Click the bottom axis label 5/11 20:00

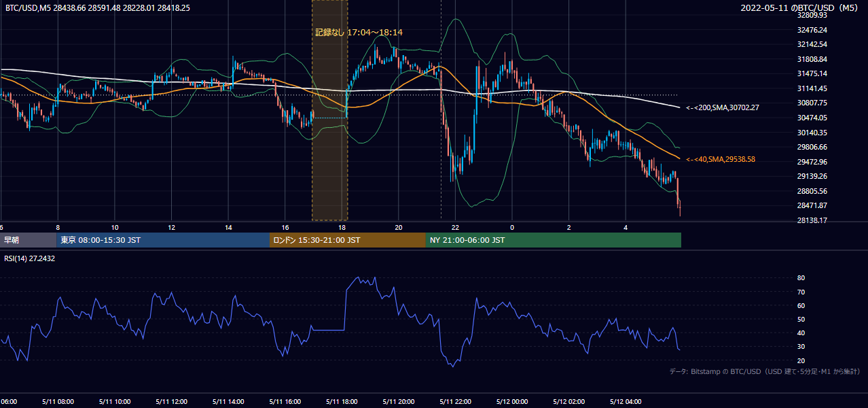click(x=399, y=401)
